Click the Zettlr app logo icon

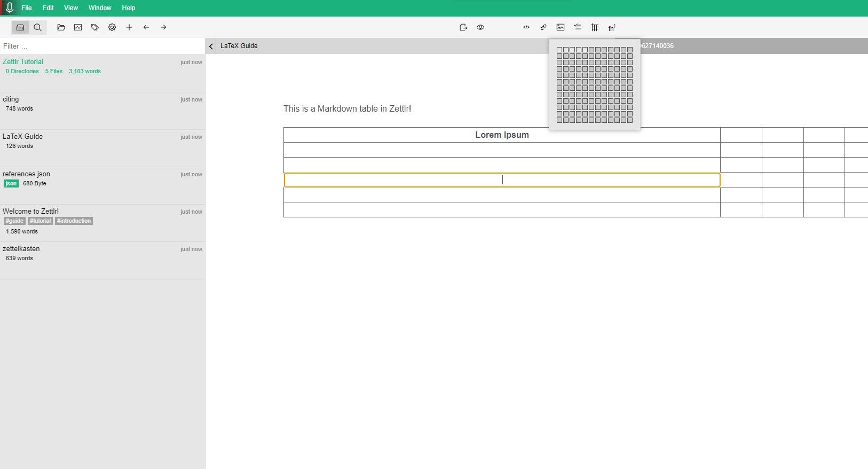click(x=9, y=7)
